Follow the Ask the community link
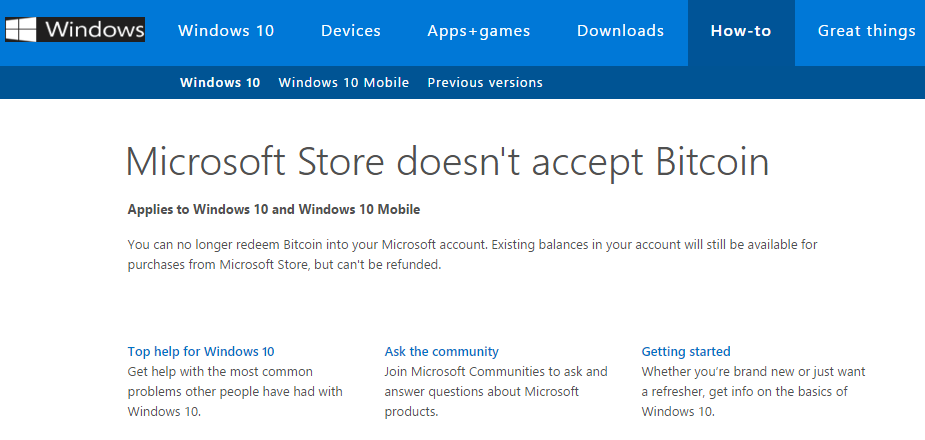The image size is (925, 440). pyautogui.click(x=441, y=352)
